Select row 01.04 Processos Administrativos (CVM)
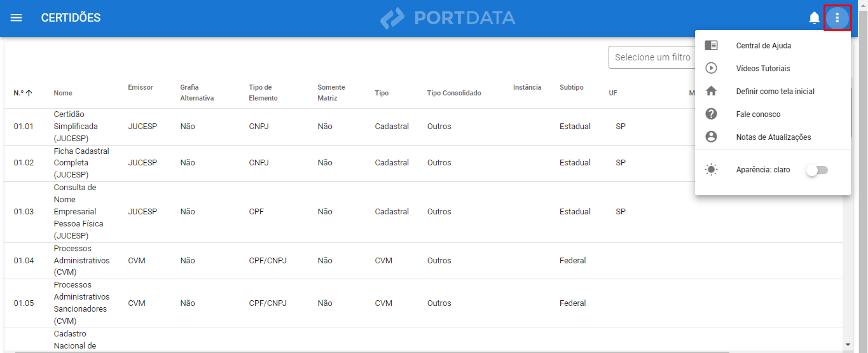Viewport: 868px width, 353px height. pos(81,261)
